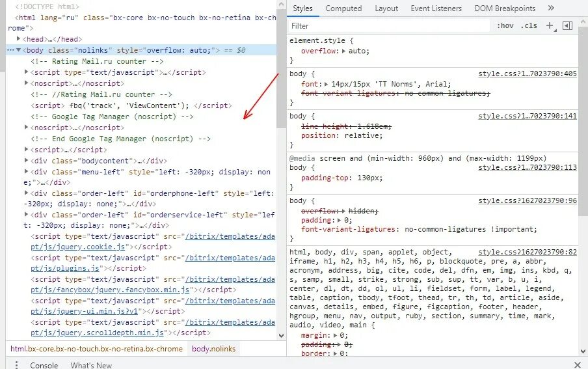The image size is (588, 369).
Task: Select the html lang="ru" element row
Action: click(x=141, y=23)
